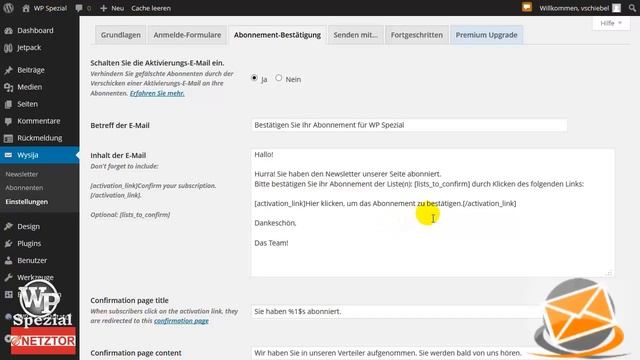Open Jetpack menu item
640x360 pixels.
(29, 48)
